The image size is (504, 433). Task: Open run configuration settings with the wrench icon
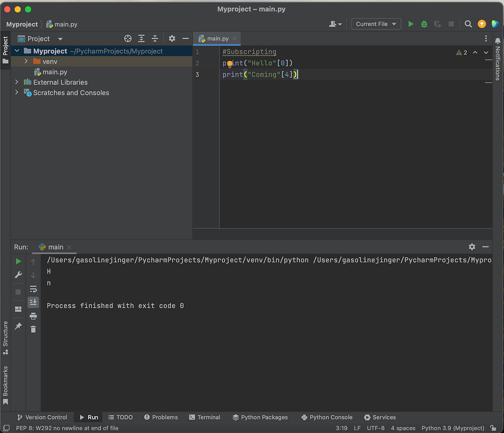click(x=18, y=275)
